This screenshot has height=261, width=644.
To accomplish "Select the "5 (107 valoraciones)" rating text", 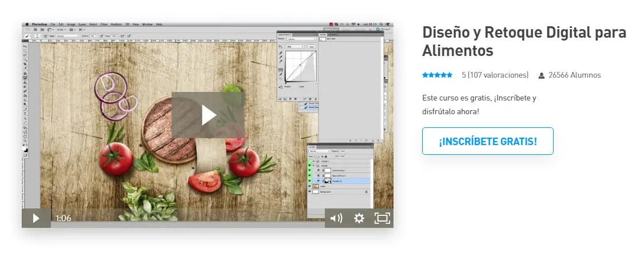I will pyautogui.click(x=495, y=75).
